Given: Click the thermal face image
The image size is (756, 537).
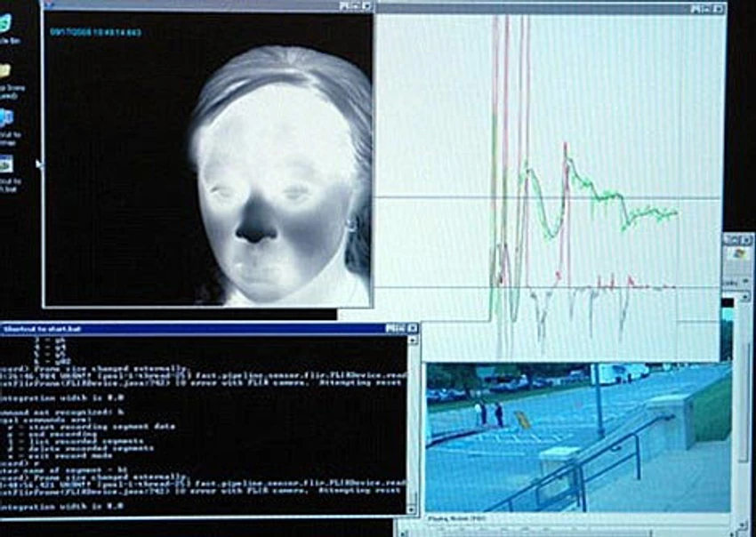Looking at the screenshot, I should [x=208, y=159].
